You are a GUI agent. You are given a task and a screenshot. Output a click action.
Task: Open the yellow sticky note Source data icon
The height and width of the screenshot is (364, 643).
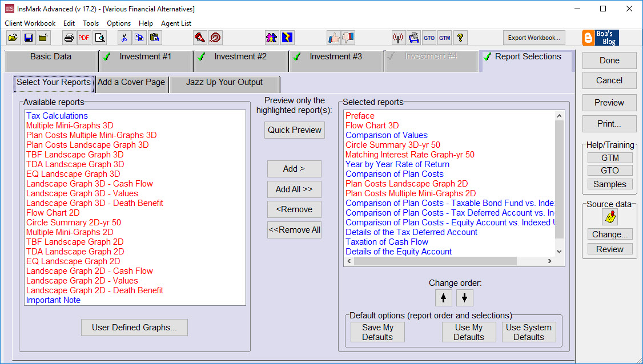pos(609,217)
